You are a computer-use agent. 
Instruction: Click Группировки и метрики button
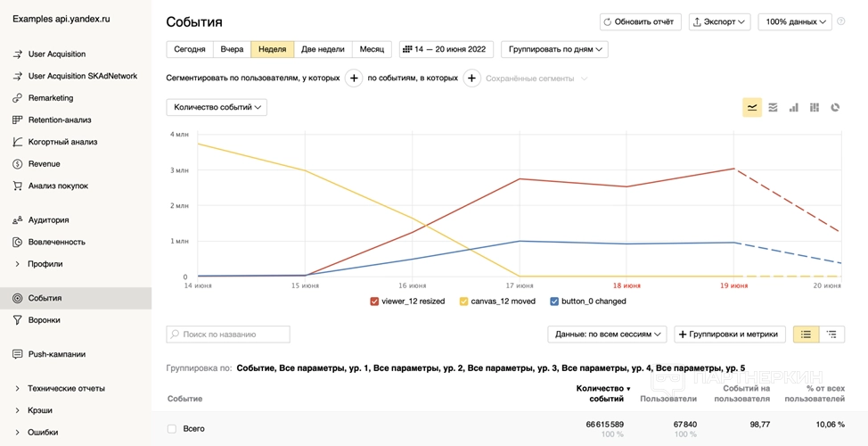(x=730, y=334)
